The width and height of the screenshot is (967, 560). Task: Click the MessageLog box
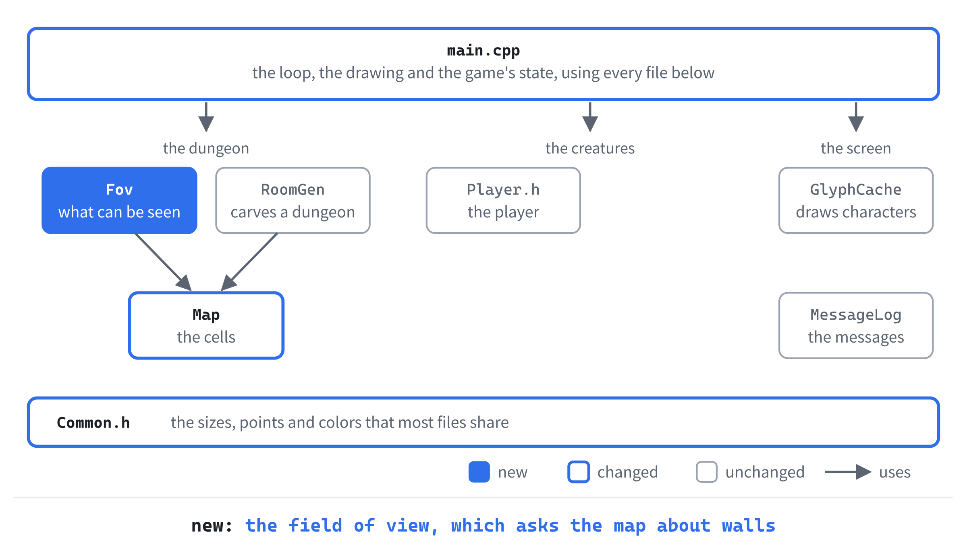pos(856,326)
